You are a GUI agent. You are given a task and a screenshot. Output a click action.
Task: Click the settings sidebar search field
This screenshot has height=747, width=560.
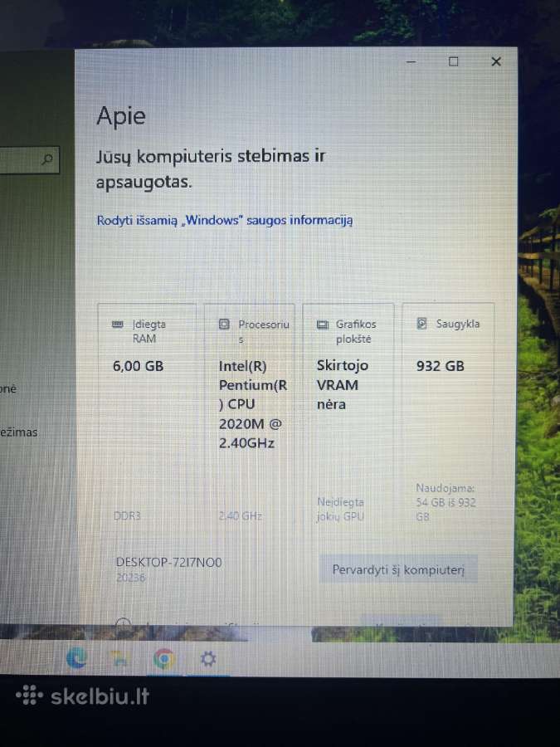click(28, 159)
